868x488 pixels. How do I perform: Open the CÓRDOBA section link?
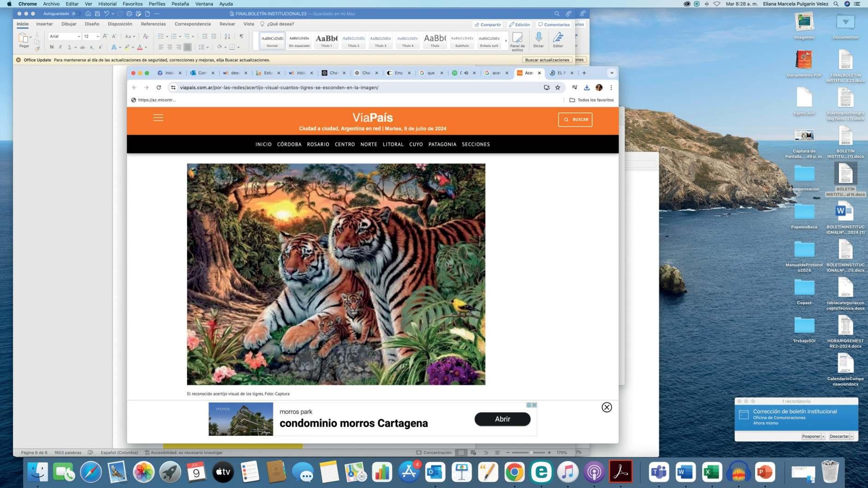coord(289,144)
